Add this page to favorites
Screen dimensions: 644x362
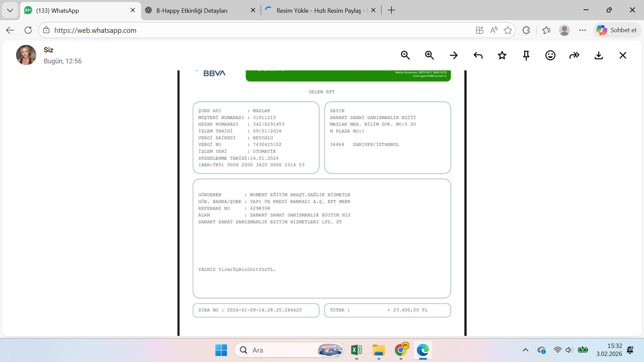pos(508,30)
